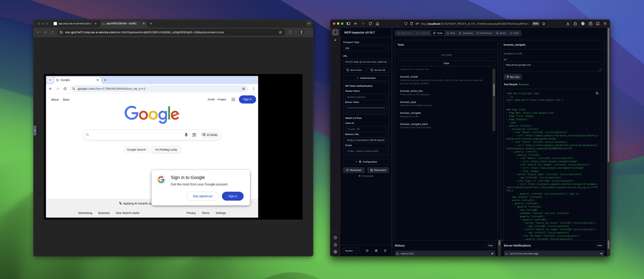Clear the History panel
Screen dimensions: 644x279
491,246
